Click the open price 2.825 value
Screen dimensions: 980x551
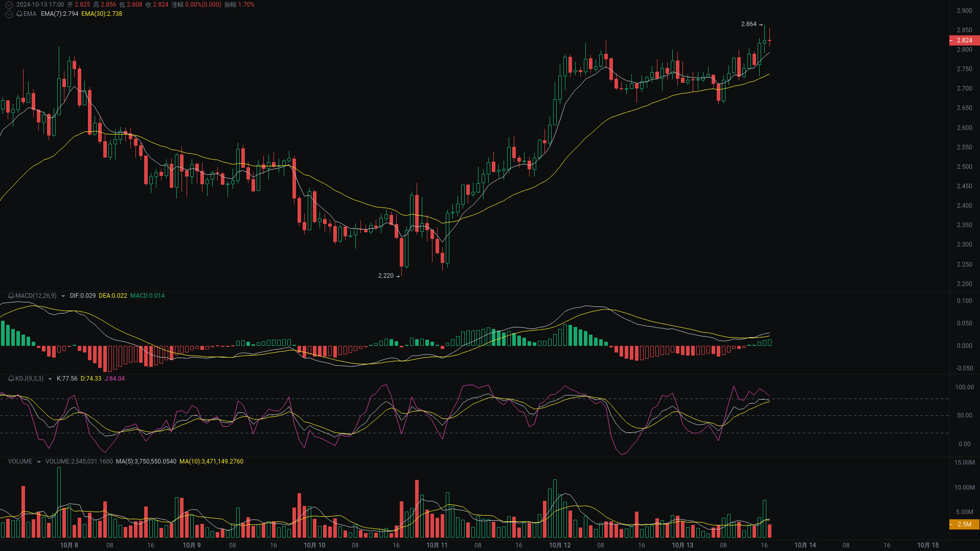coord(82,5)
